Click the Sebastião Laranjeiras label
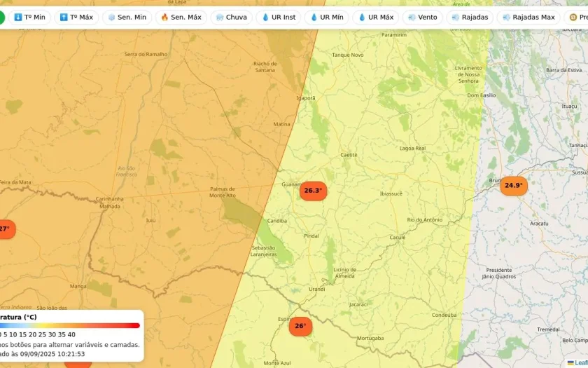 (x=264, y=251)
